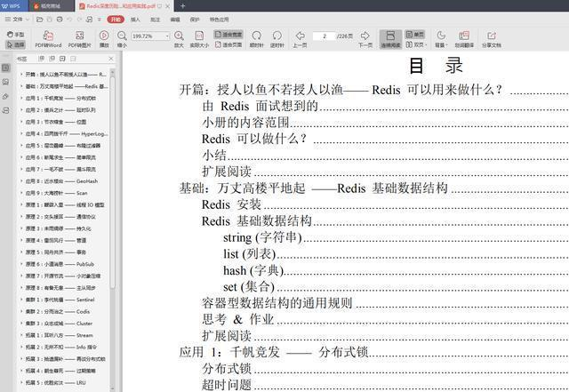Select the Start (开始) ribbon tab
The width and height of the screenshot is (569, 392).
116,20
